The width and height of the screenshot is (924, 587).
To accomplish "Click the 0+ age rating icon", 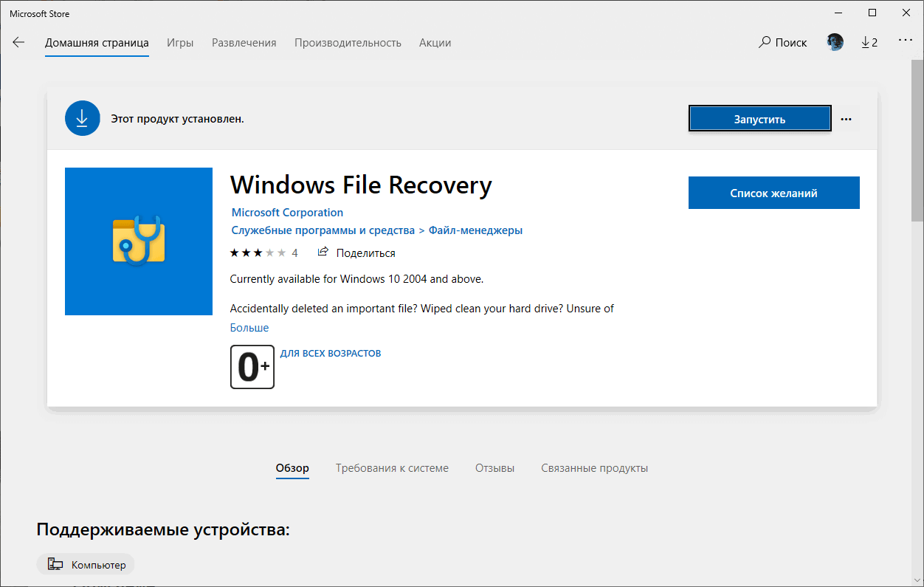I will 252,366.
